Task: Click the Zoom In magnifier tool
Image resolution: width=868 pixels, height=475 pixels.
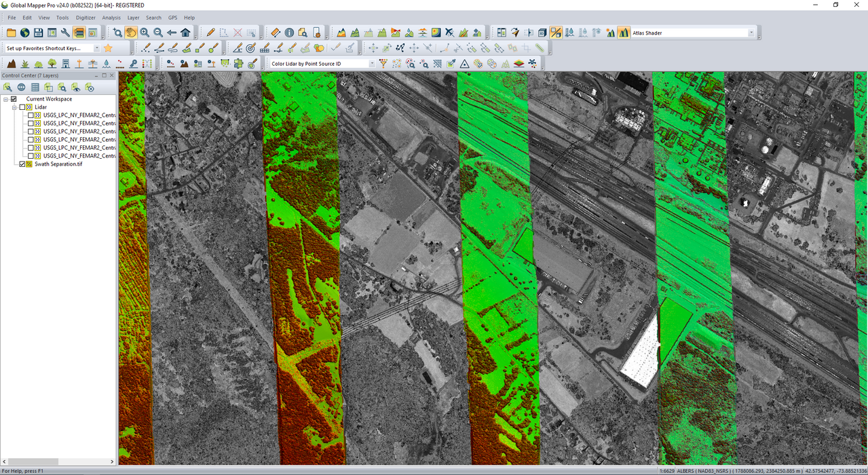Action: (x=145, y=33)
